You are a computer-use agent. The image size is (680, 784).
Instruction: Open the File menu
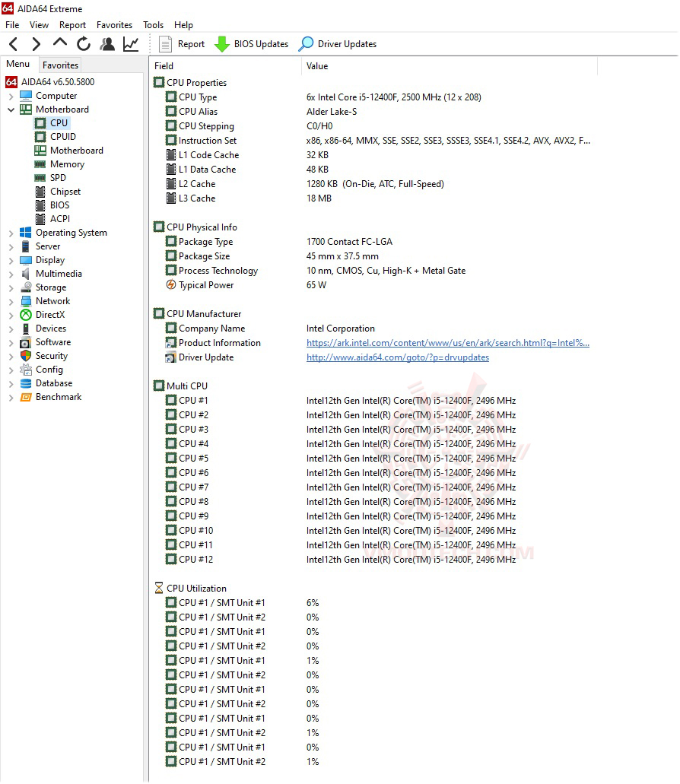point(12,25)
